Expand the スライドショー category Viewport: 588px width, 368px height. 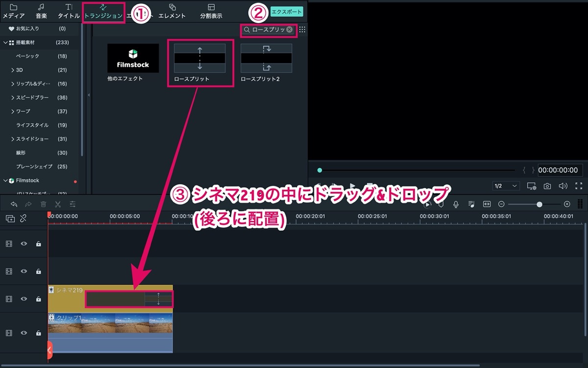(x=12, y=139)
